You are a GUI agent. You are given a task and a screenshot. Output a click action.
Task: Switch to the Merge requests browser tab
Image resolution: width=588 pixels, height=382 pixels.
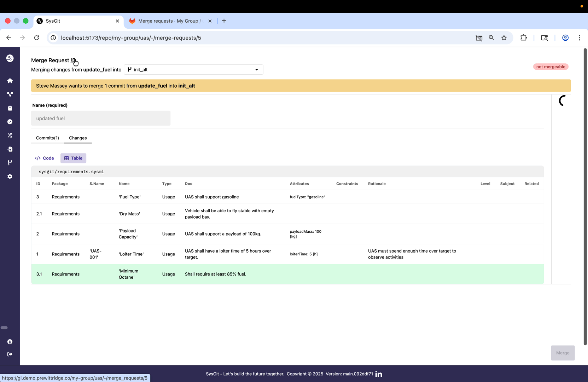168,21
